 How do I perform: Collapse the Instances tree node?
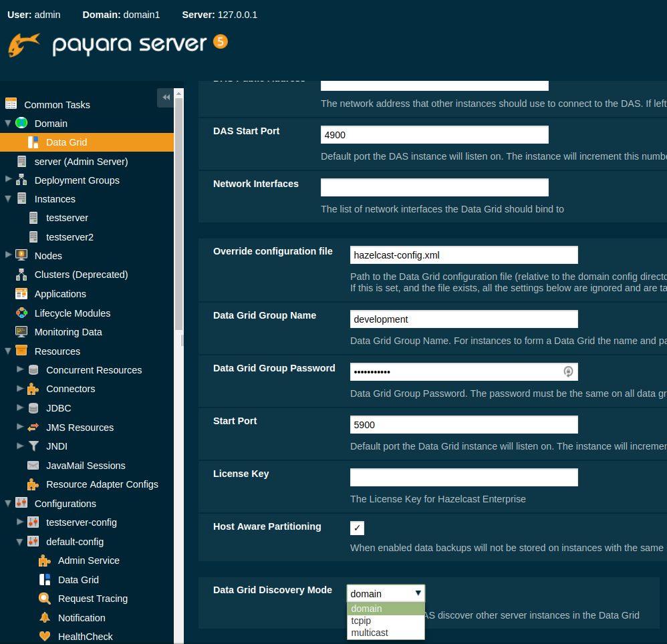point(7,198)
